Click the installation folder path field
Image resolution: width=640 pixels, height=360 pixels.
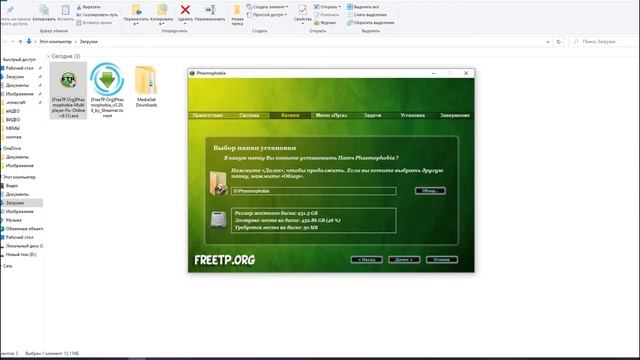point(313,191)
